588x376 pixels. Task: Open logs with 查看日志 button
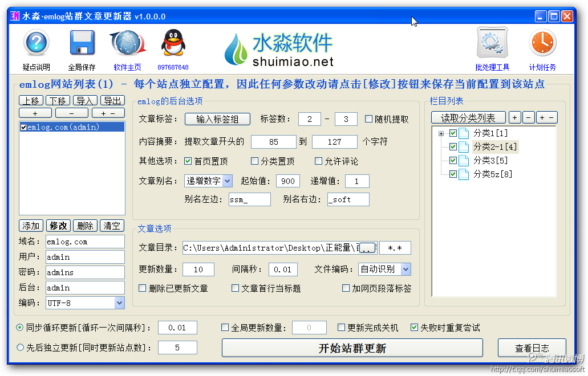point(532,348)
